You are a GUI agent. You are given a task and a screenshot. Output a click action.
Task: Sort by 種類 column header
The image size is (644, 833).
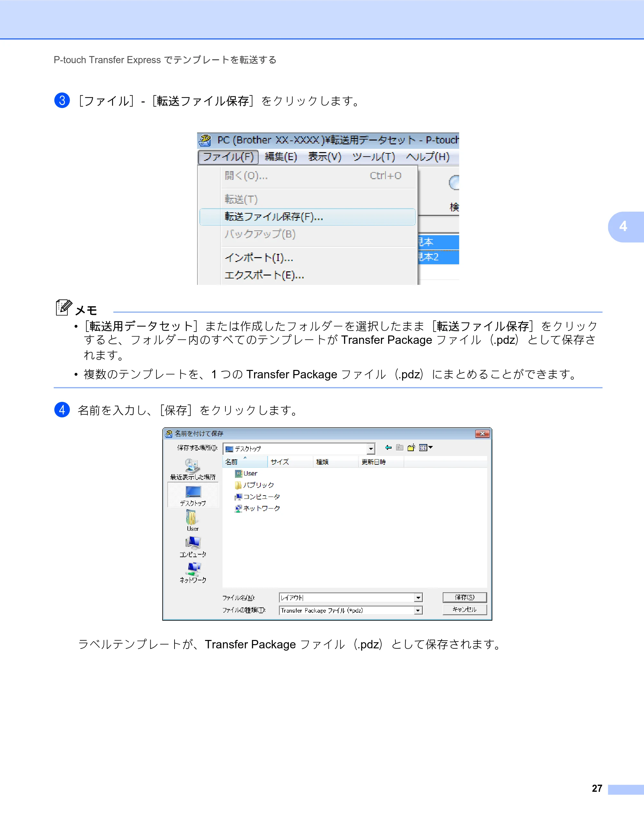pos(336,462)
